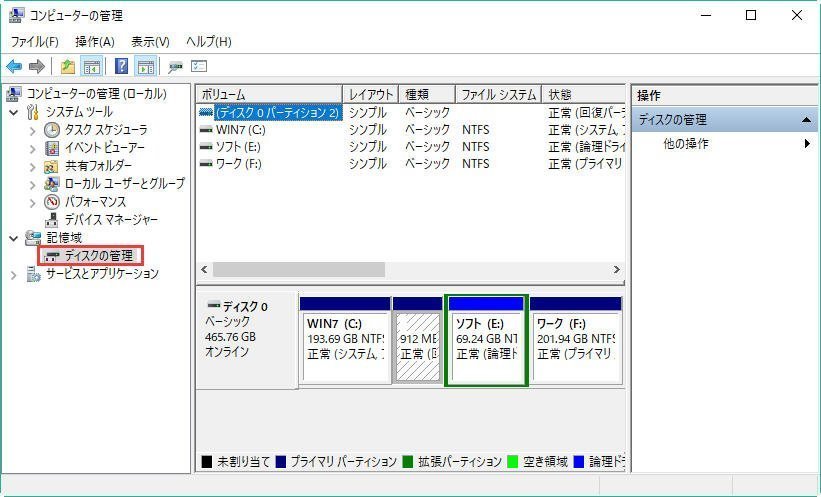821x497 pixels.
Task: Click the システム ツール tools icon
Action: (x=32, y=112)
